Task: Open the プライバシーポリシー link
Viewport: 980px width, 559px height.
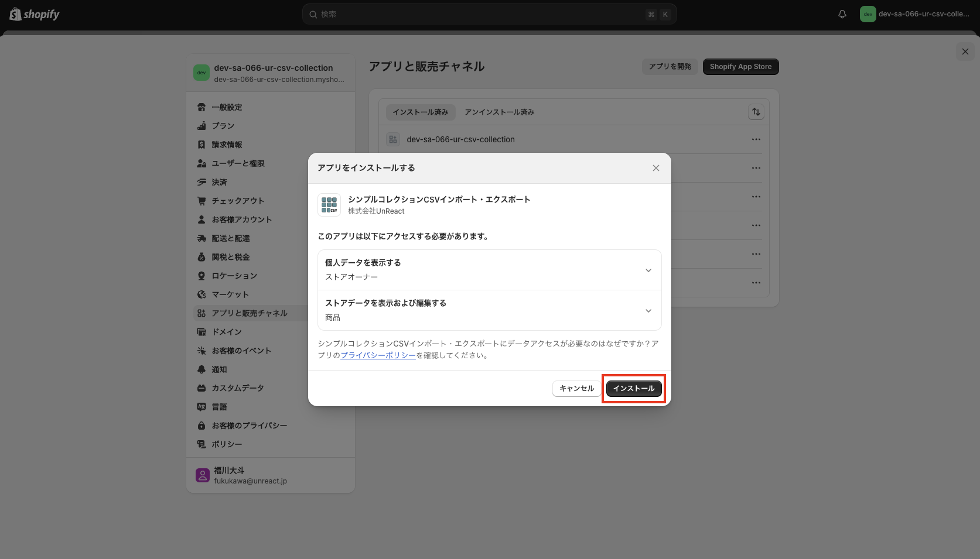Action: 378,355
